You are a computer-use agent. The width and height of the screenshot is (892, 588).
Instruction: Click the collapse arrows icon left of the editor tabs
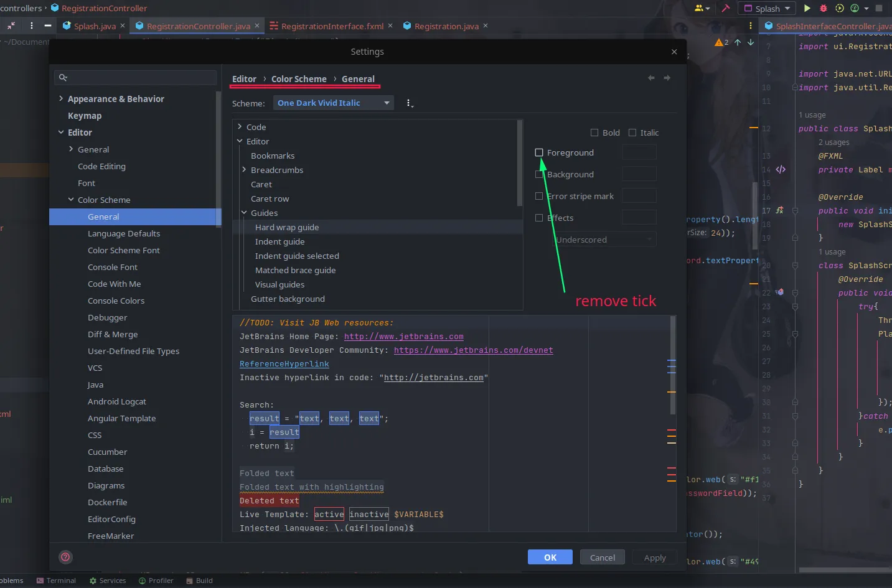point(11,26)
